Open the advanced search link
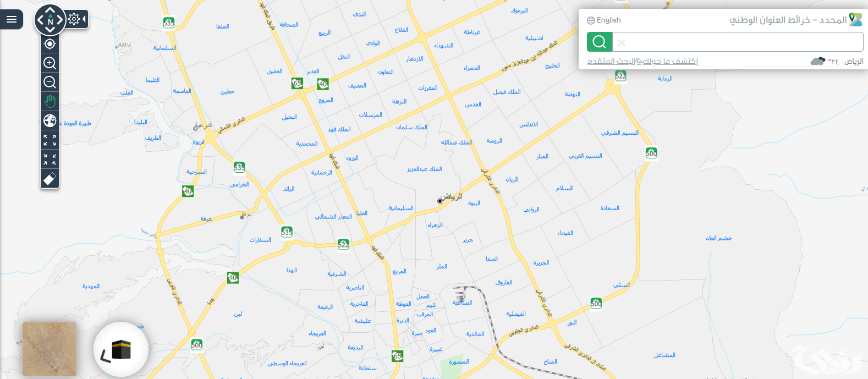The width and height of the screenshot is (868, 379). click(611, 61)
